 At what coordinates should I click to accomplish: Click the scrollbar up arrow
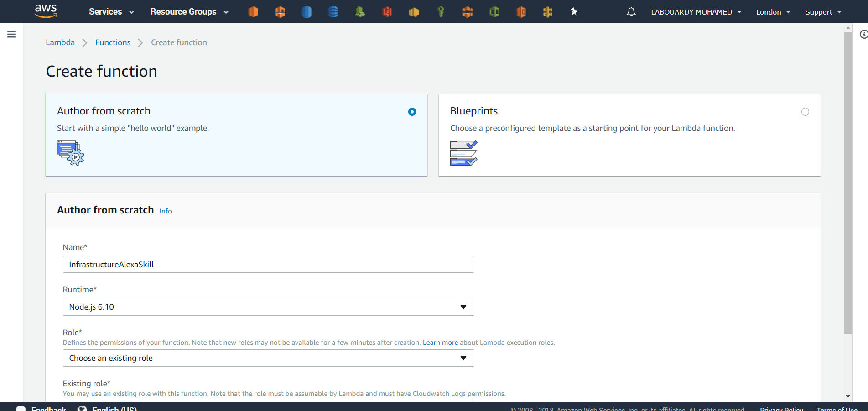click(x=848, y=28)
